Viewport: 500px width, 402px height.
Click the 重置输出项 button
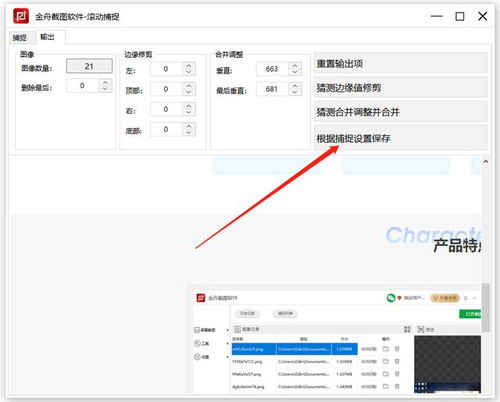point(401,63)
